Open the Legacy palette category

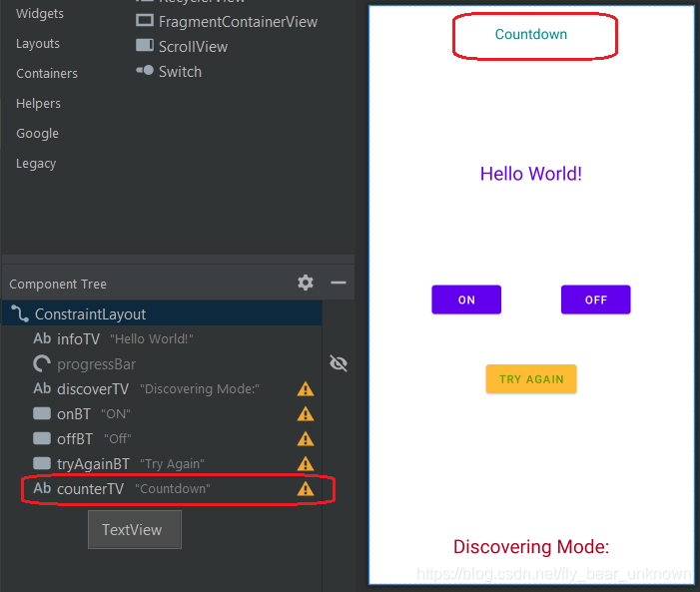coord(36,164)
